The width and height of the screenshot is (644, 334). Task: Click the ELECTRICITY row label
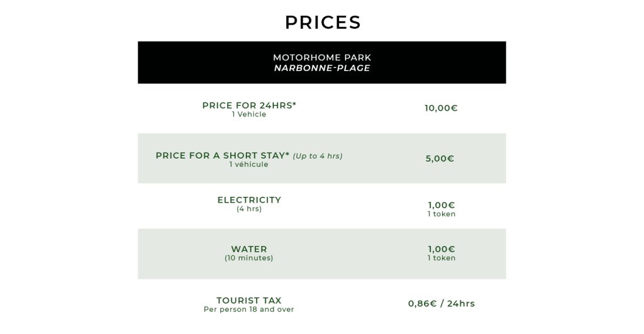click(249, 200)
